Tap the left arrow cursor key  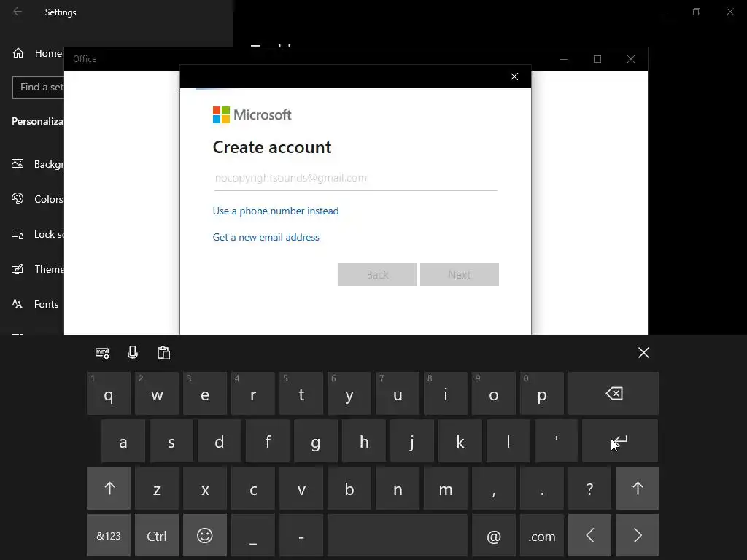click(x=589, y=536)
